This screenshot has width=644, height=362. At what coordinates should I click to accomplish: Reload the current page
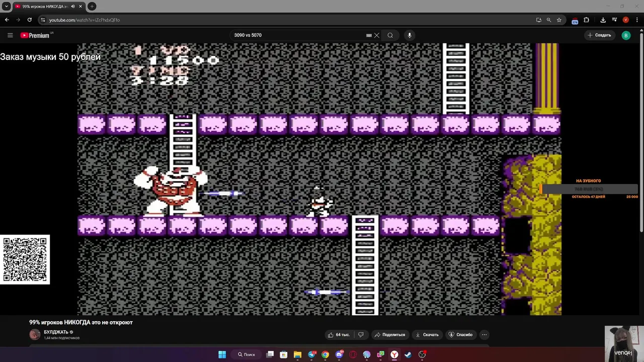coord(30,20)
